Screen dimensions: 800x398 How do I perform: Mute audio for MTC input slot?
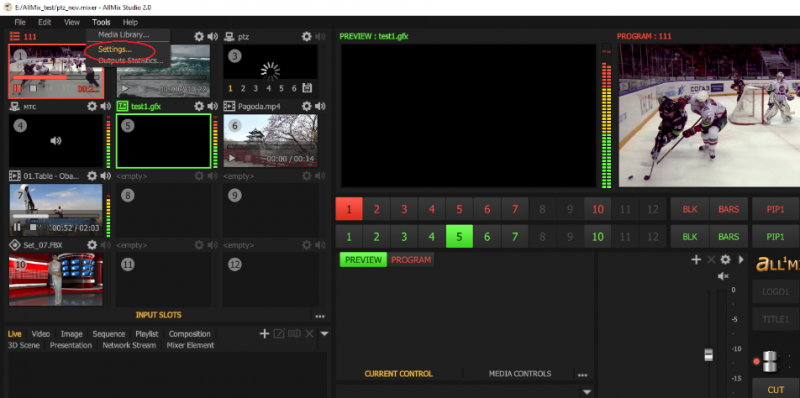pos(106,106)
